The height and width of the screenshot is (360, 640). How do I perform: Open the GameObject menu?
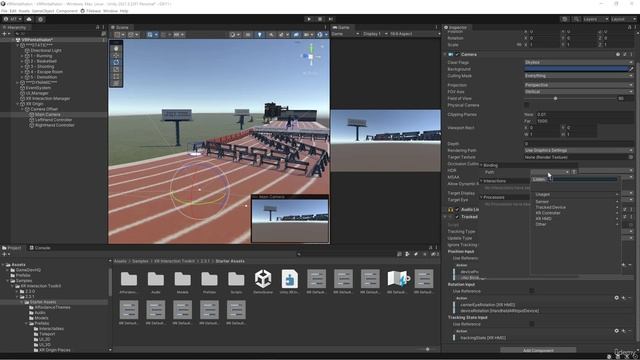click(x=43, y=11)
